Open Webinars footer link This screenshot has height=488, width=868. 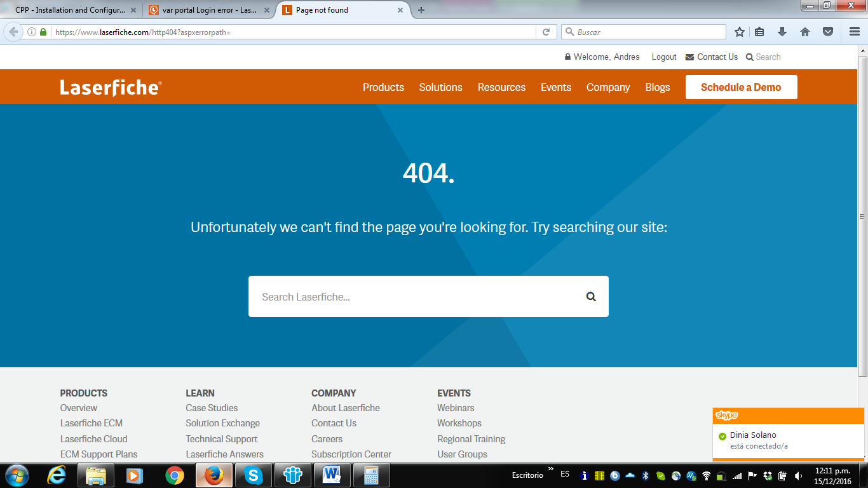(456, 408)
